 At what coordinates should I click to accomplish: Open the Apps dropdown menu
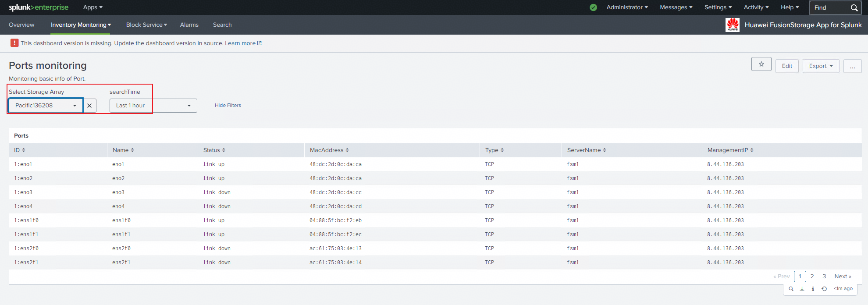93,7
